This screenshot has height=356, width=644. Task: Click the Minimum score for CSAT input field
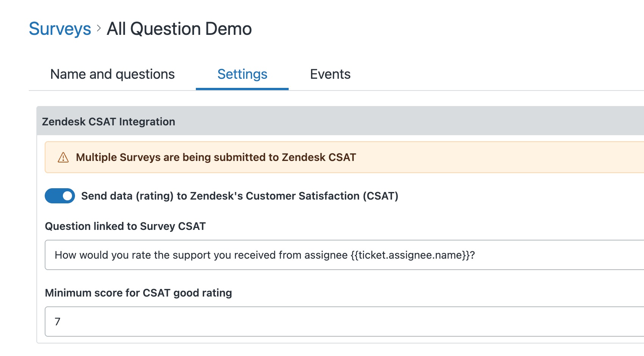[x=344, y=322]
